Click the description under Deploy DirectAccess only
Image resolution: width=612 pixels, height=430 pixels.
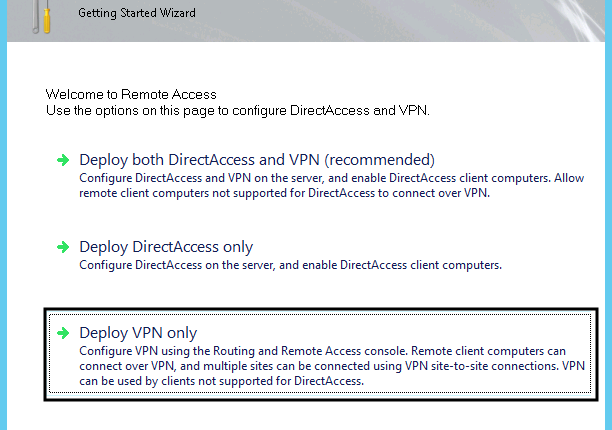click(x=290, y=265)
